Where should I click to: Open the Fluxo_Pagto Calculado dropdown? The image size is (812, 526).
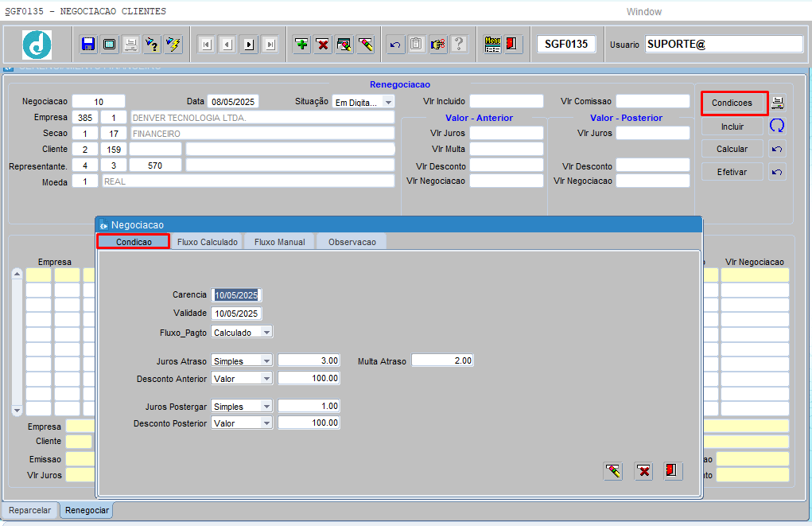pyautogui.click(x=266, y=332)
